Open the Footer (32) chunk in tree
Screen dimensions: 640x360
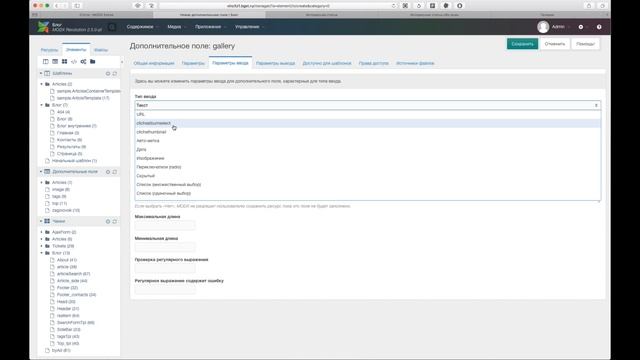tap(67, 288)
